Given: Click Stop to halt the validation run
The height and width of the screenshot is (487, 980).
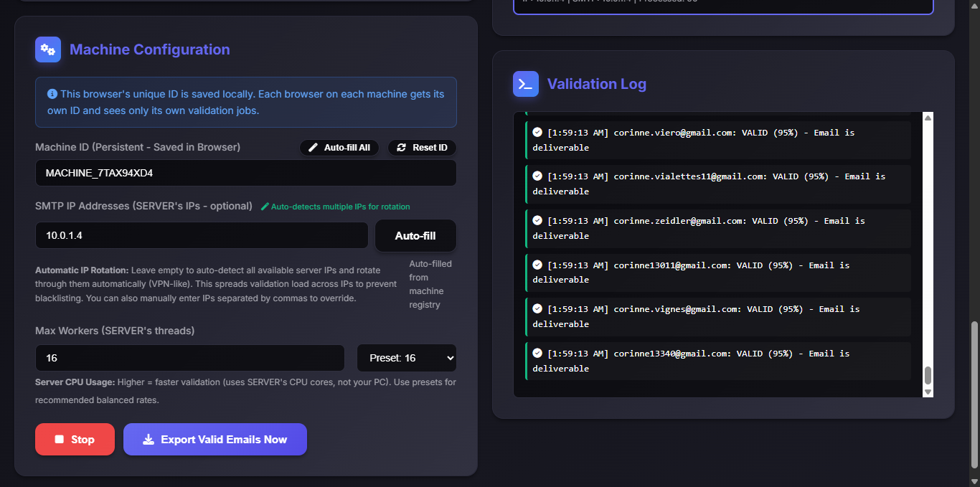Looking at the screenshot, I should (75, 439).
